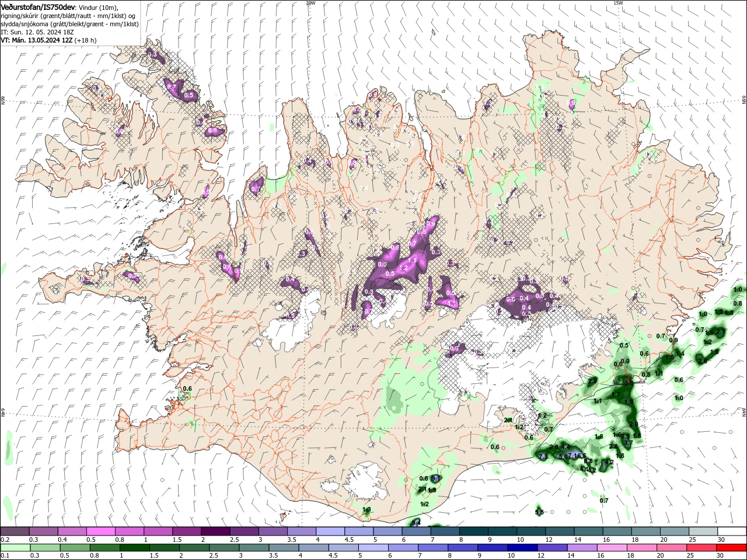Click the 15W longitude label at the top edge
This screenshot has width=747, height=560.
tap(618, 3)
